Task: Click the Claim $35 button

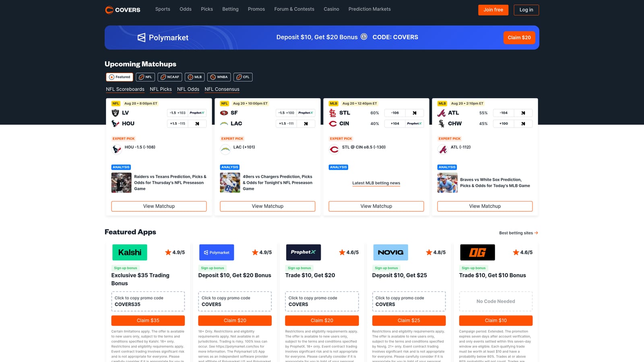Action: [x=148, y=321]
